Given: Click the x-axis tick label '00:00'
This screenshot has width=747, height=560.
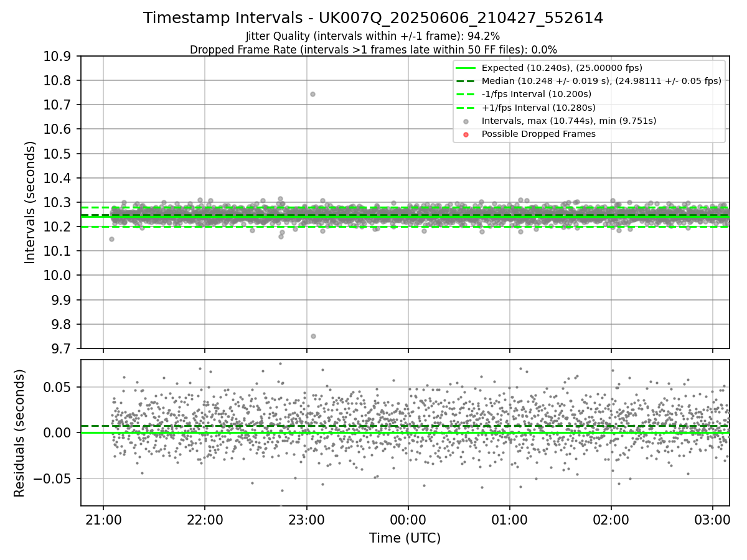Looking at the screenshot, I should tap(408, 520).
